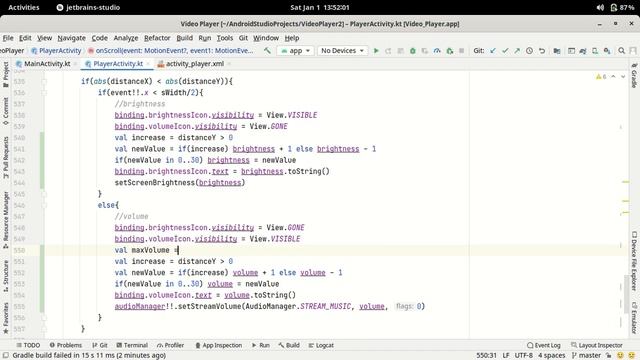The width and height of the screenshot is (640, 360).
Task: Click Git Rollback undo icon
Action: [x=542, y=51]
